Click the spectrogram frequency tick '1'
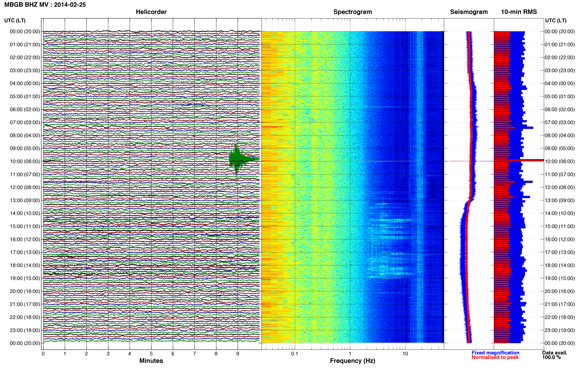 (x=350, y=354)
